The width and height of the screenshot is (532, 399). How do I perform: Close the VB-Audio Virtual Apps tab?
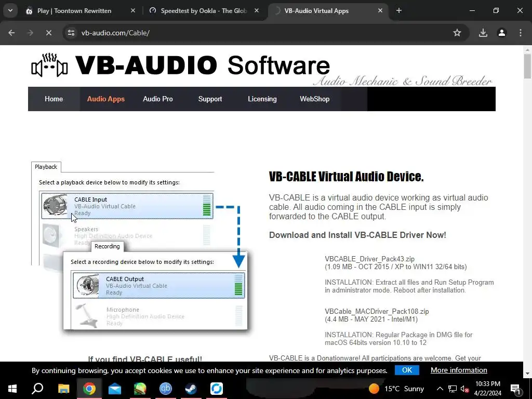pos(380,10)
